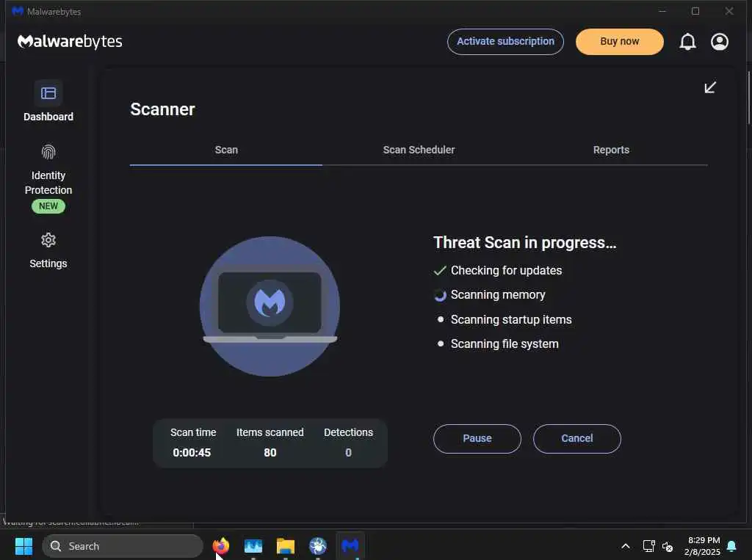The image size is (752, 560).
Task: Click the green checkmark beside Checking for updates
Action: click(x=440, y=271)
